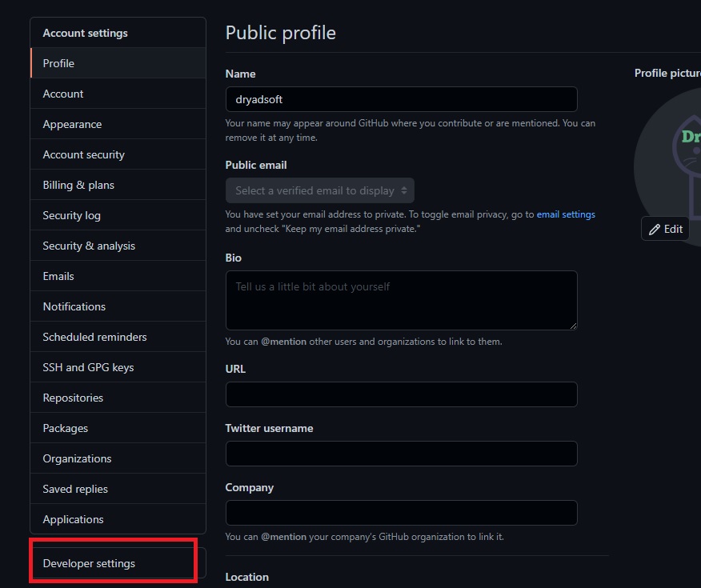The width and height of the screenshot is (701, 588).
Task: Select Scheduled reminders
Action: click(118, 337)
